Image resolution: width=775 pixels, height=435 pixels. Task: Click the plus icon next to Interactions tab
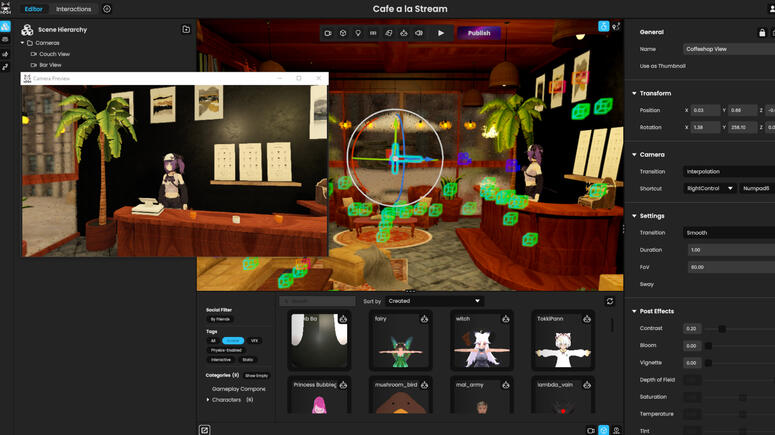coord(107,9)
